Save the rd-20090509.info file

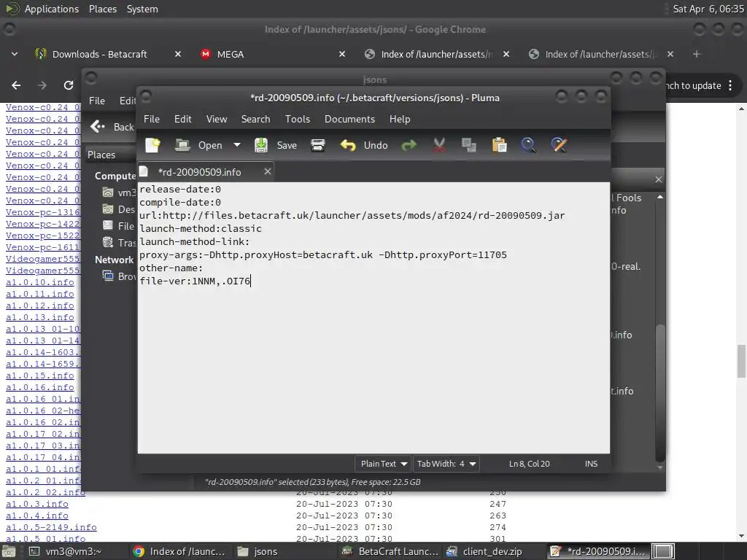pos(275,145)
